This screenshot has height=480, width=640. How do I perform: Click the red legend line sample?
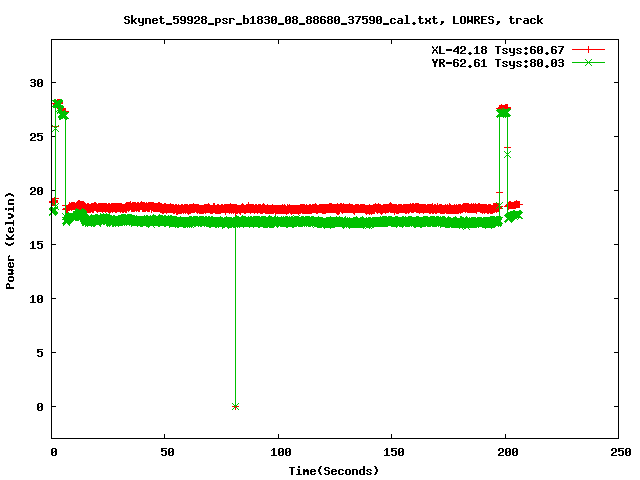click(588, 50)
